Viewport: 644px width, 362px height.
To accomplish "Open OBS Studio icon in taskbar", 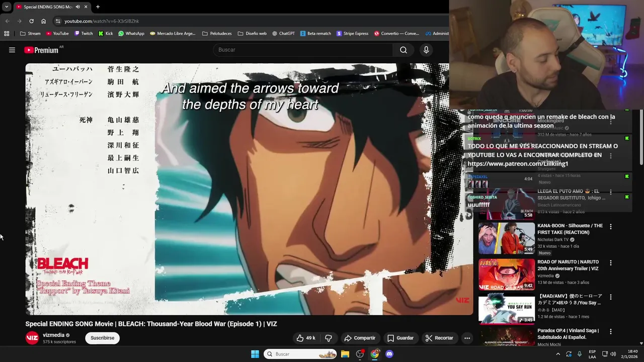I will [x=360, y=354].
